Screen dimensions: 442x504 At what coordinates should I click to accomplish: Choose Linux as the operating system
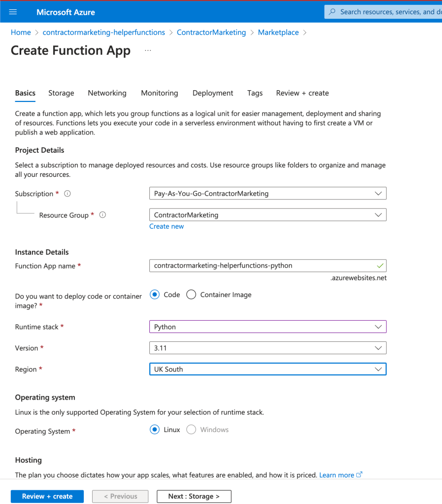(x=155, y=430)
